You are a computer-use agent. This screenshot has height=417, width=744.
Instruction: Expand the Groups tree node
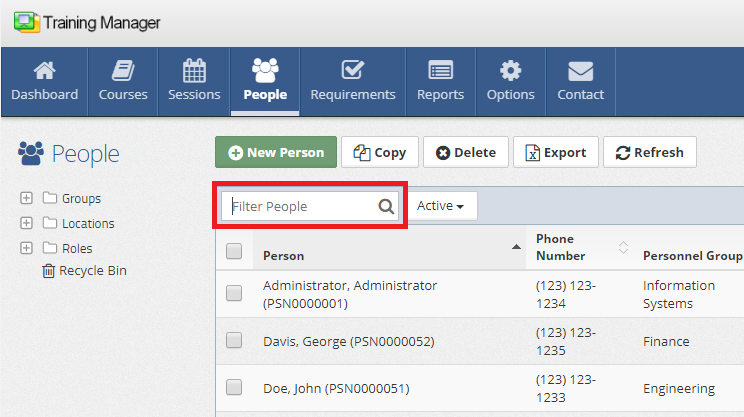(27, 198)
